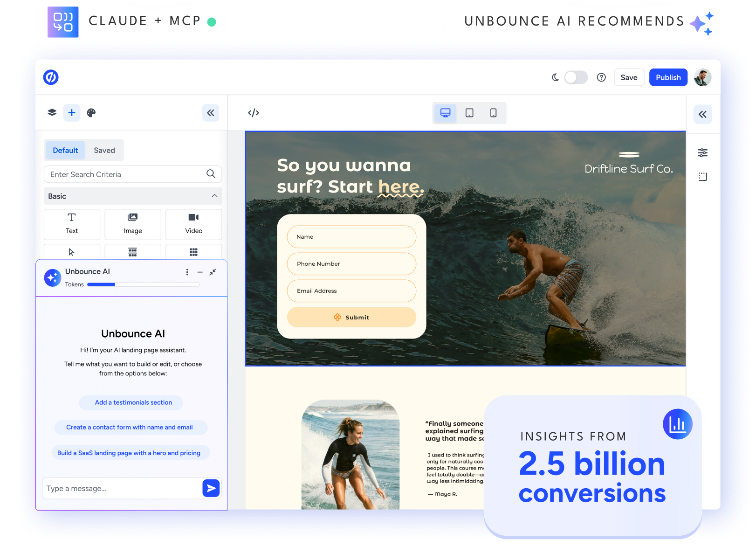Minimize the Unbounce AI panel
The width and height of the screenshot is (756, 553).
(x=200, y=272)
